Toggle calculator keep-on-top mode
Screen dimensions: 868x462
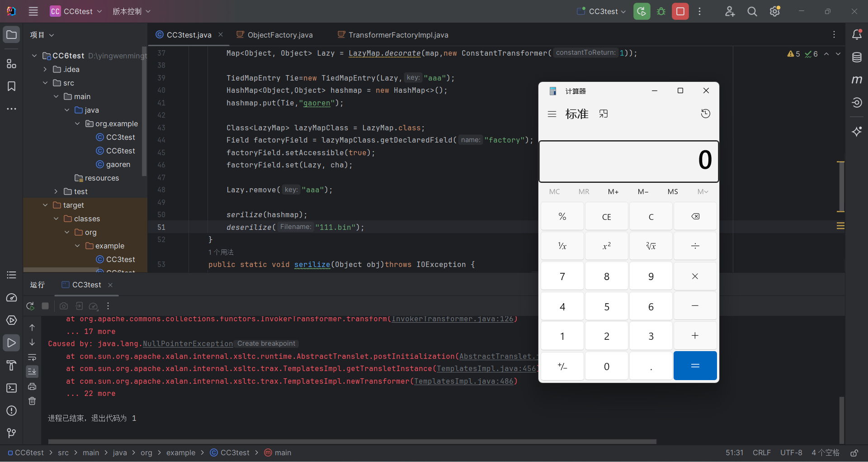(604, 114)
